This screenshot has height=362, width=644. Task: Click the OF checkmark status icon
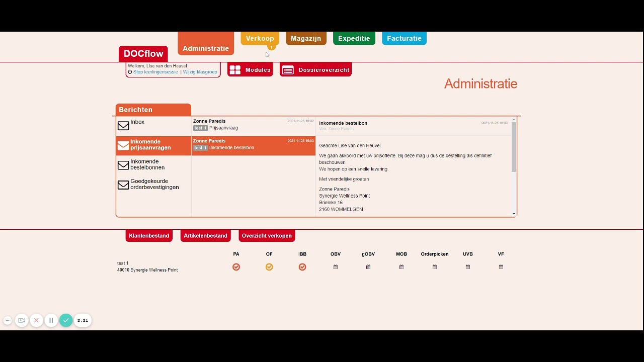point(269,267)
